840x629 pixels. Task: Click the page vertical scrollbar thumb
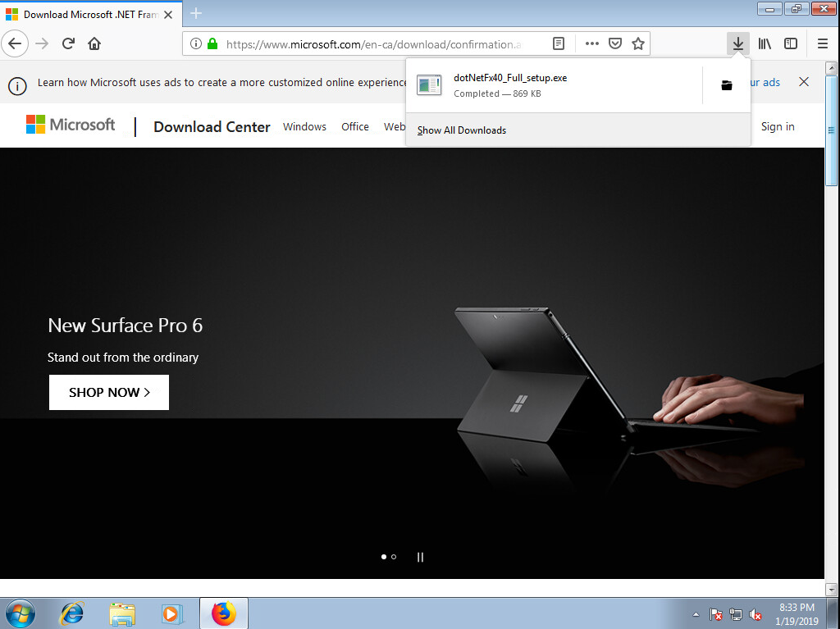tap(831, 130)
